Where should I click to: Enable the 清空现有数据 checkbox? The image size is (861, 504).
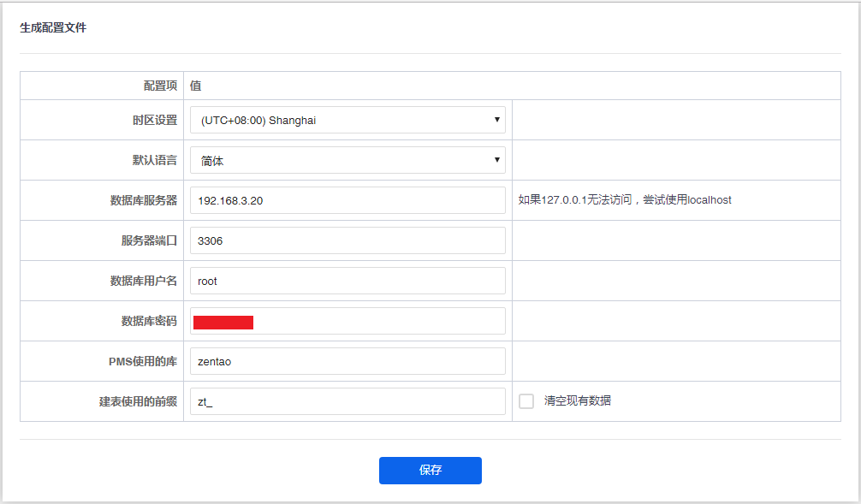(526, 401)
